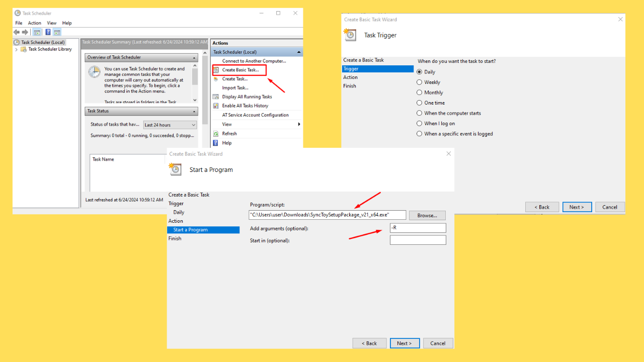Open the Action menu in Task Scheduler
The width and height of the screenshot is (644, 362).
[x=35, y=23]
